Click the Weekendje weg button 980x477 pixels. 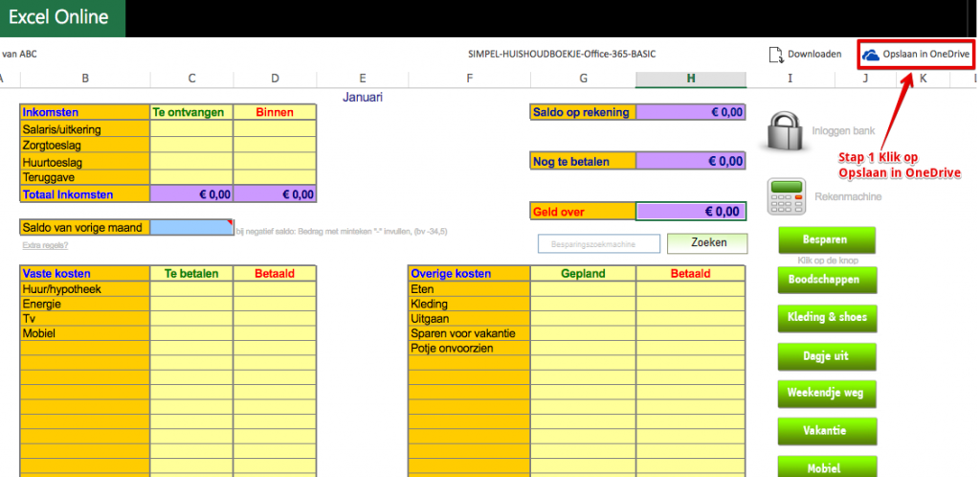827,394
